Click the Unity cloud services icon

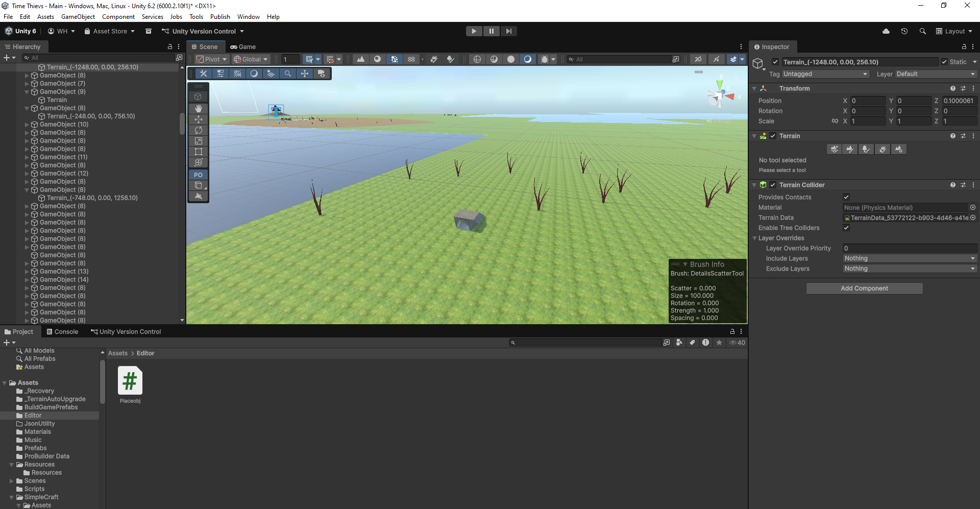coord(886,31)
